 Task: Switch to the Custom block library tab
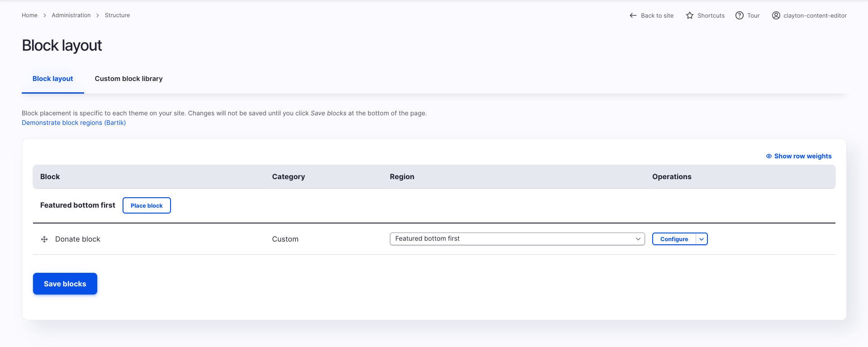click(128, 79)
